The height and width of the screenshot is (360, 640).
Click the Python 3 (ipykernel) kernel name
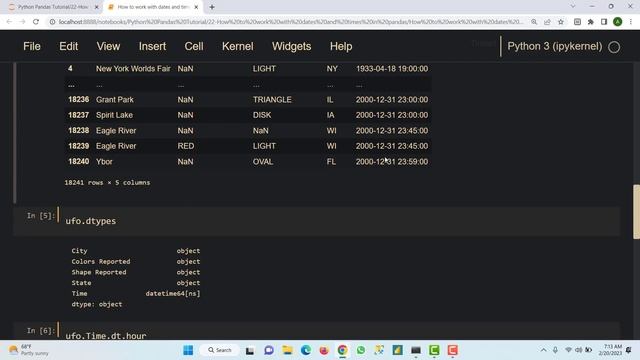(x=554, y=46)
